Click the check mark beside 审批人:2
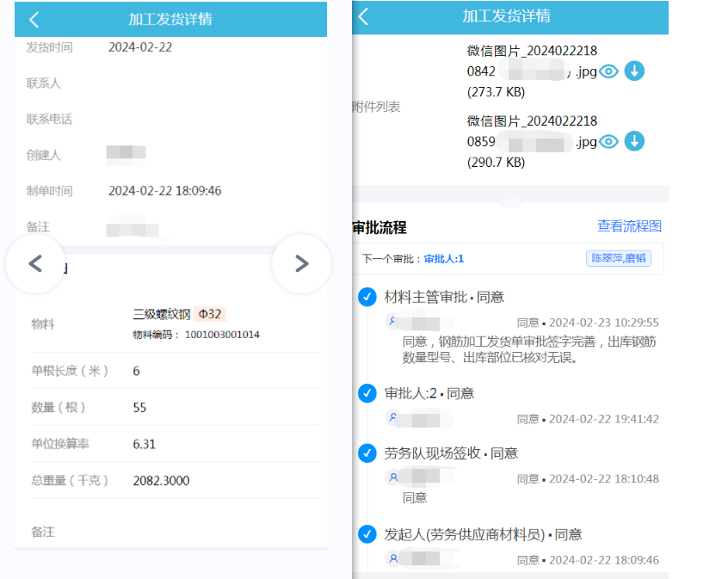728x579 pixels. (x=367, y=393)
